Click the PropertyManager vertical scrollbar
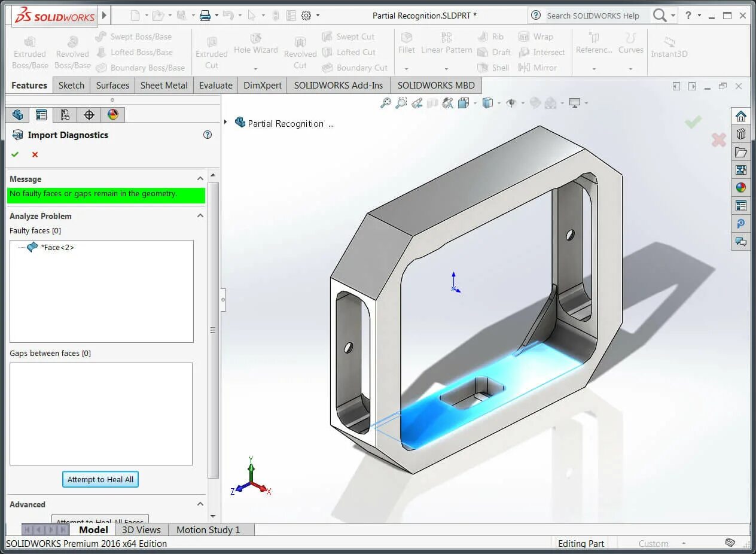756x554 pixels. [x=214, y=330]
